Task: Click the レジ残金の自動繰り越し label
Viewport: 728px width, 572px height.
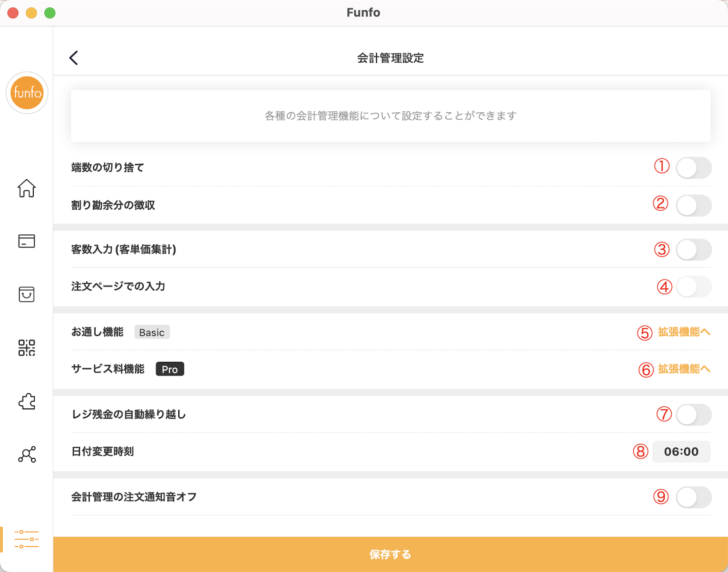Action: pyautogui.click(x=129, y=414)
